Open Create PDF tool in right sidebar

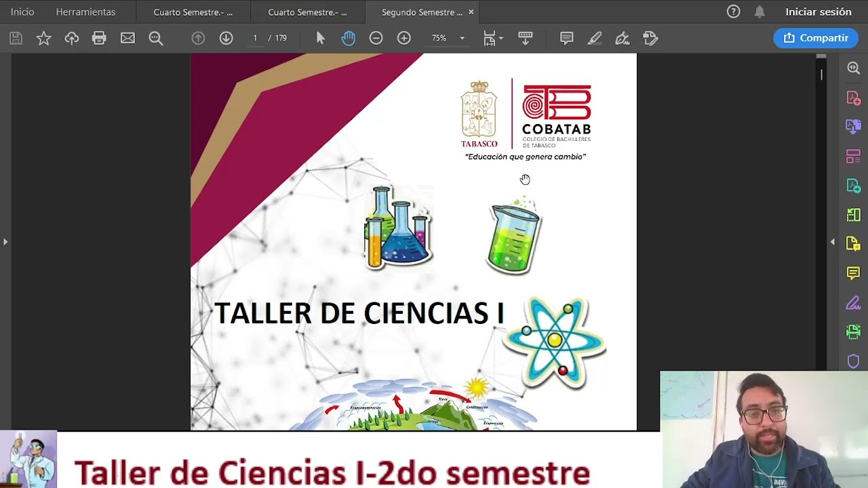click(x=854, y=98)
